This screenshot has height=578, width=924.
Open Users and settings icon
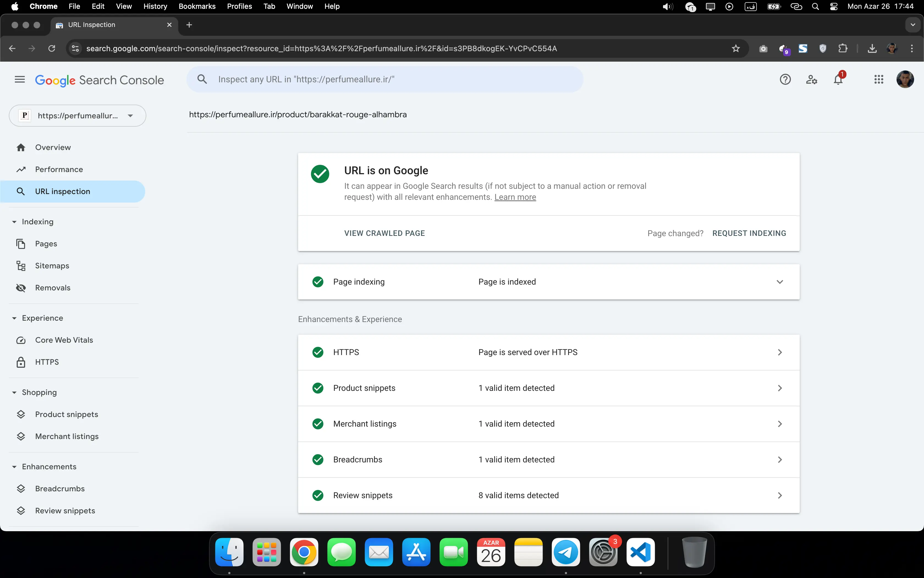811,80
